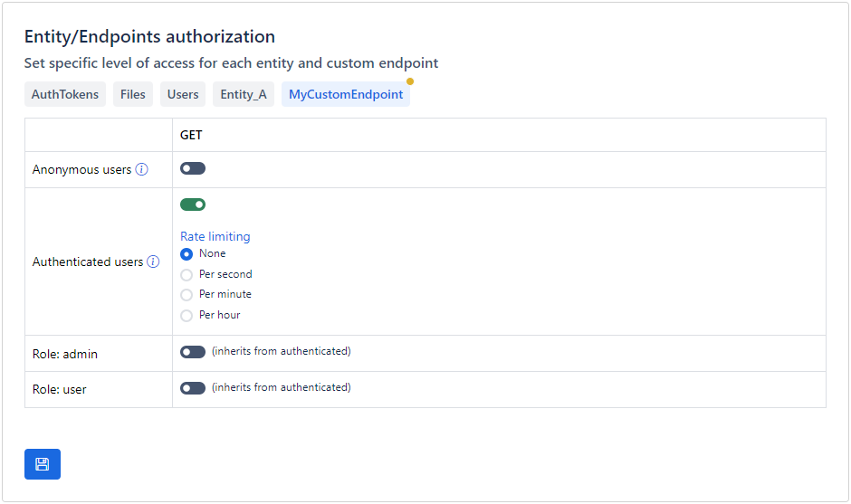The height and width of the screenshot is (504, 851).
Task: Switch to the Users tab
Action: 183,94
